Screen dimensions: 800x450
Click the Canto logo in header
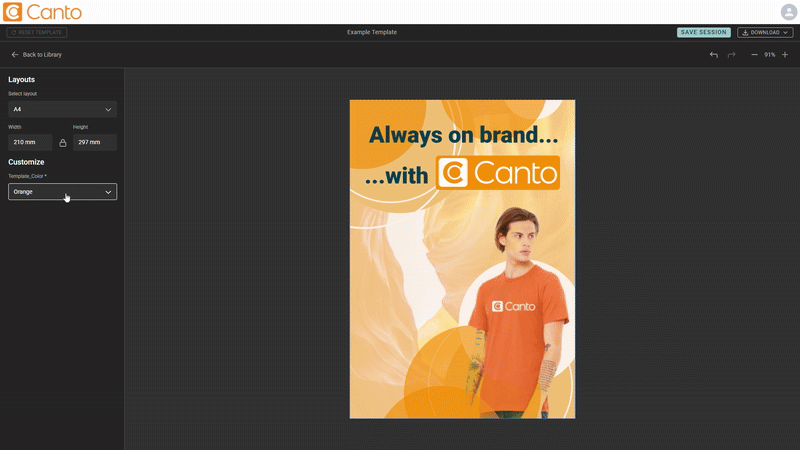pyautogui.click(x=42, y=12)
